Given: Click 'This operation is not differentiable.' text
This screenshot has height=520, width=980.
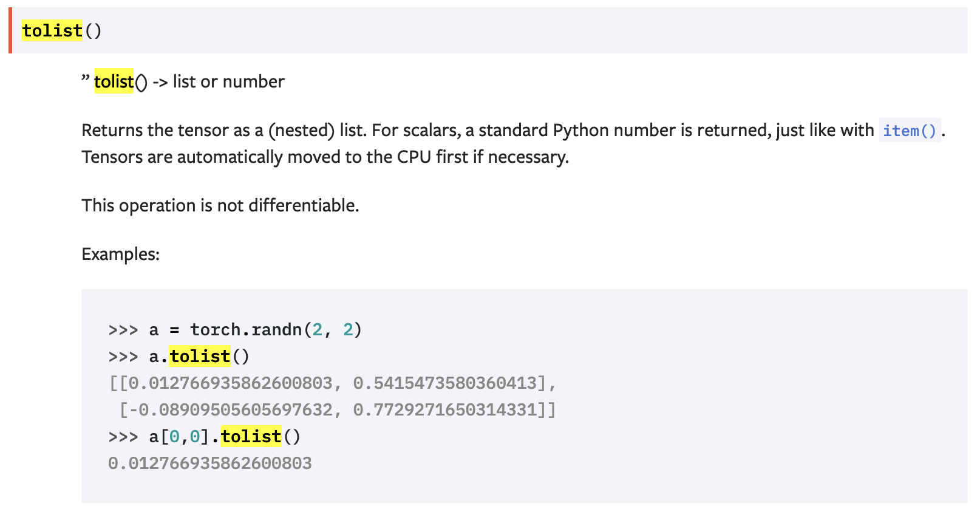Looking at the screenshot, I should tap(220, 205).
